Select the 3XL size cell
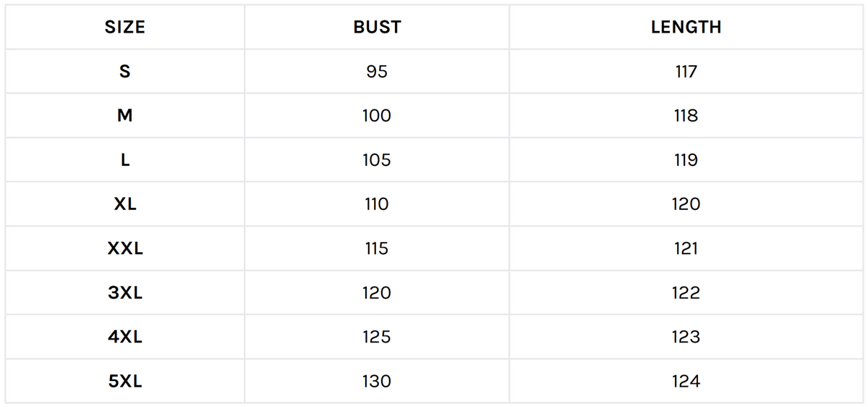The image size is (868, 407). click(125, 293)
